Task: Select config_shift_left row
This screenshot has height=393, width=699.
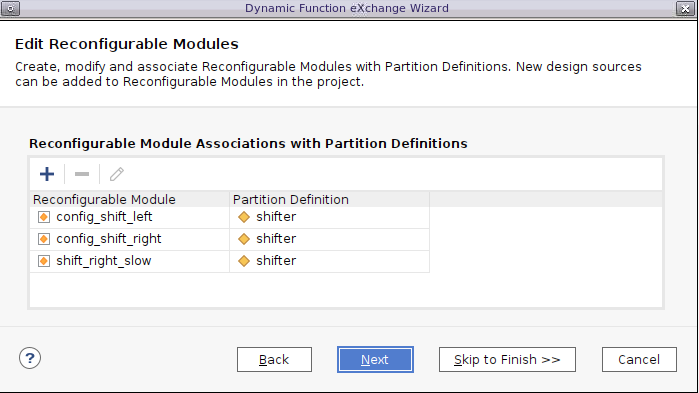Action: (x=230, y=217)
